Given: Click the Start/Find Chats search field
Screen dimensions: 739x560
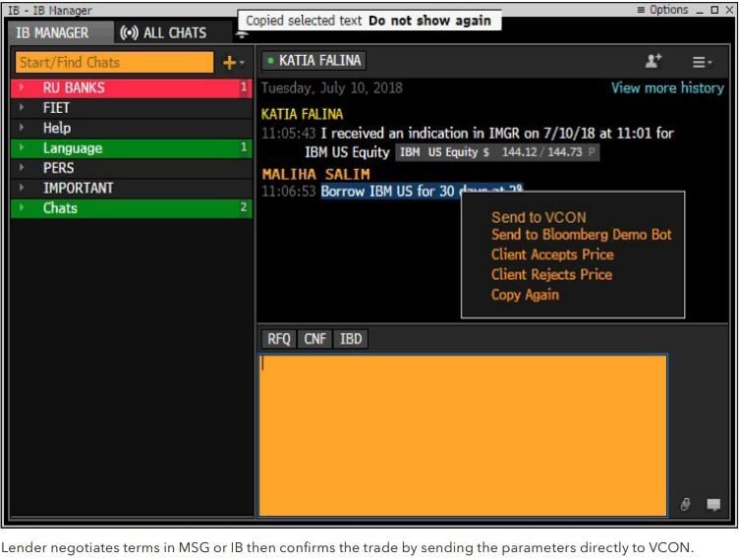Looking at the screenshot, I should pyautogui.click(x=115, y=62).
